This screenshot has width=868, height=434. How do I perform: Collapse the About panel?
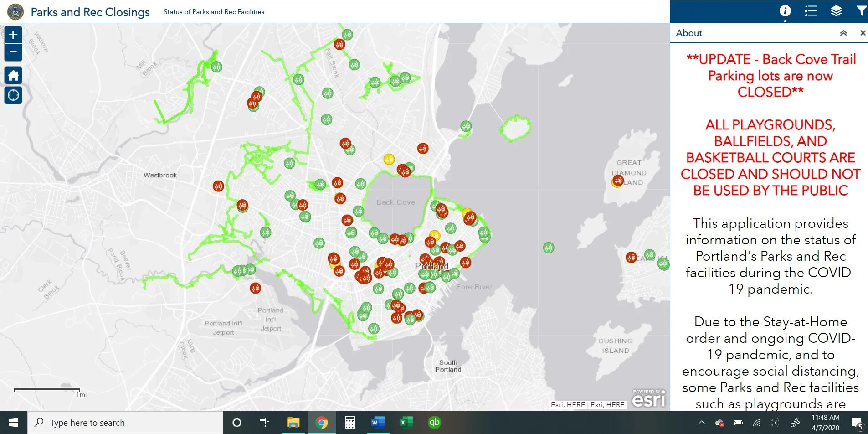[843, 33]
